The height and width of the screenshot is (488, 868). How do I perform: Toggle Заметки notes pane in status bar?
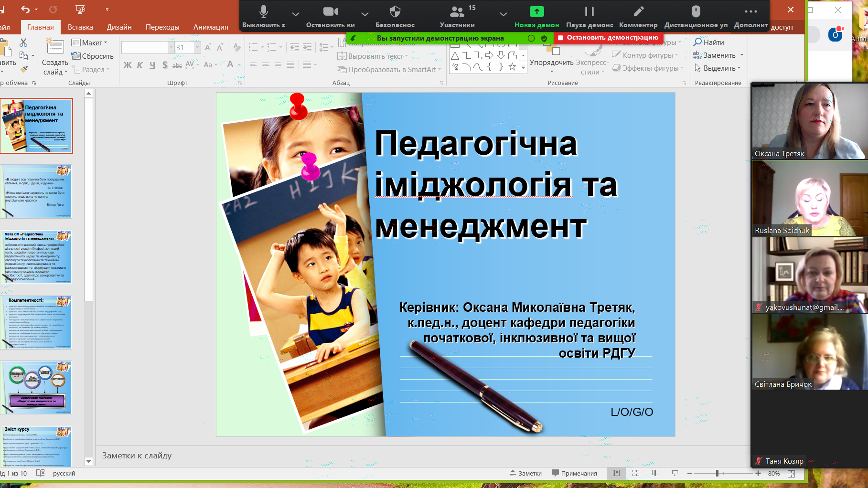(525, 474)
